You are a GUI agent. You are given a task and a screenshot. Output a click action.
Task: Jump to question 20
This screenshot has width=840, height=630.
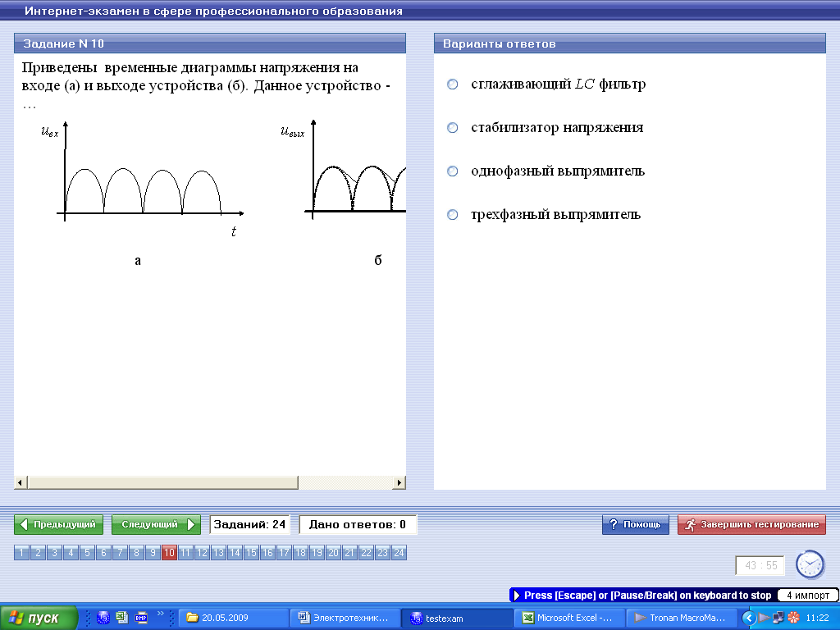333,552
